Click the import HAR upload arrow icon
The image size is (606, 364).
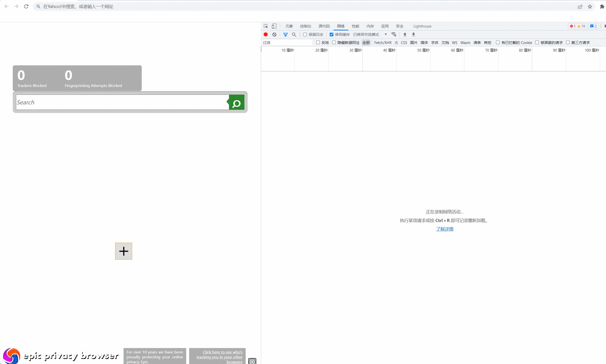[405, 34]
